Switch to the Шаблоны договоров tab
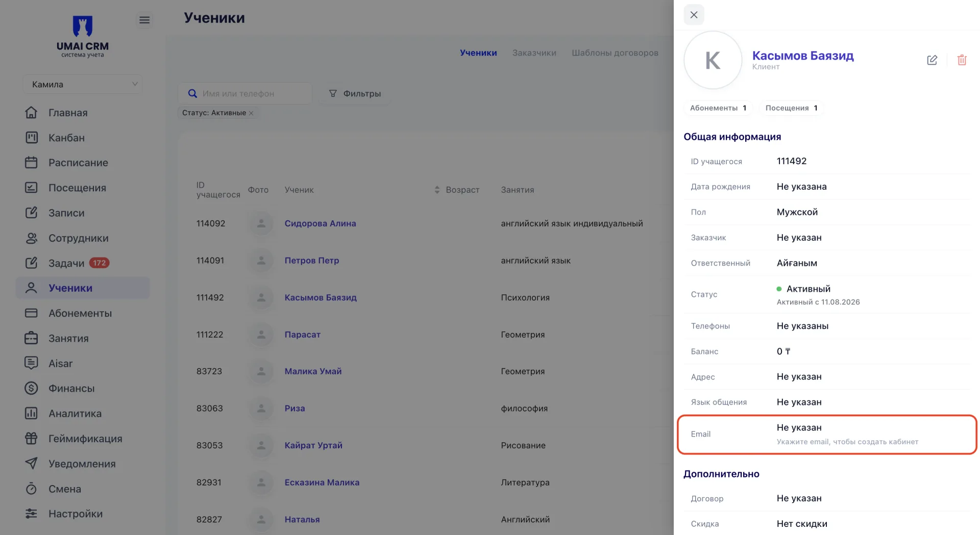The image size is (980, 535). pos(615,53)
